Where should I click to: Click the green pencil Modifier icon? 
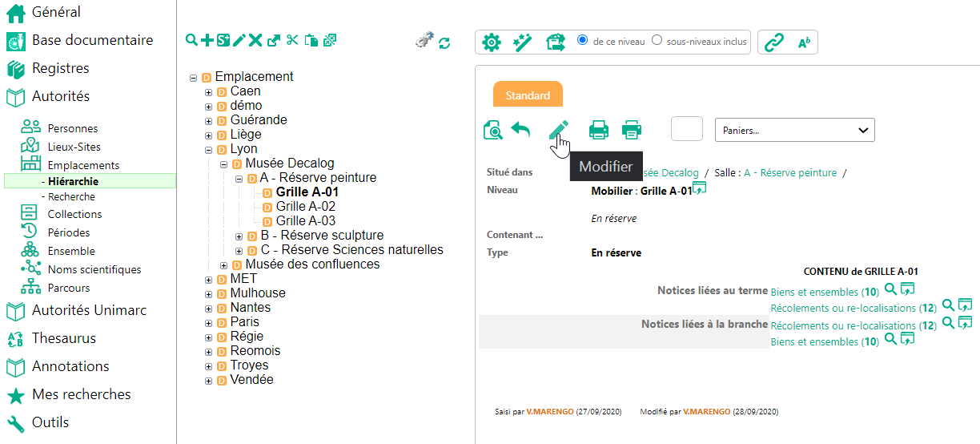click(559, 129)
